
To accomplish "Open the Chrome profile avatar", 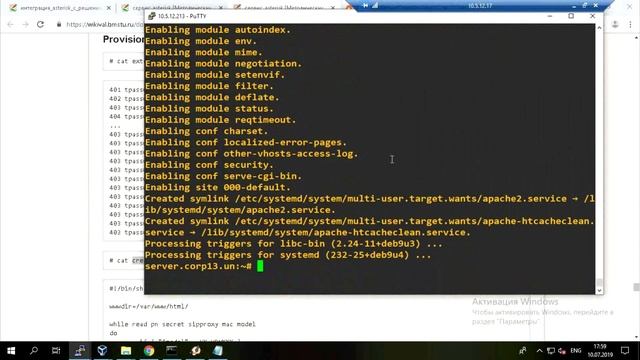I will click(x=615, y=24).
